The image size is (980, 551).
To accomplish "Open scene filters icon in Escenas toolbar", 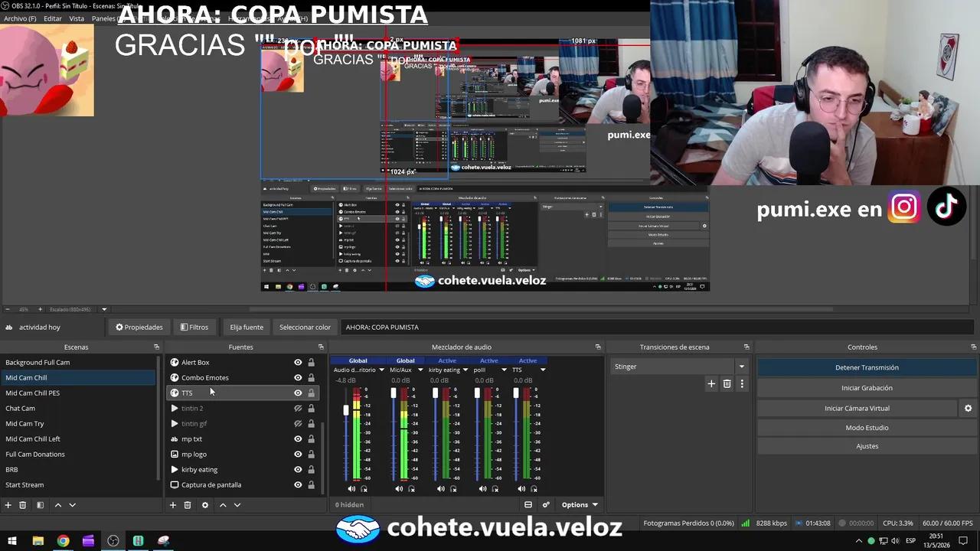I will click(40, 505).
